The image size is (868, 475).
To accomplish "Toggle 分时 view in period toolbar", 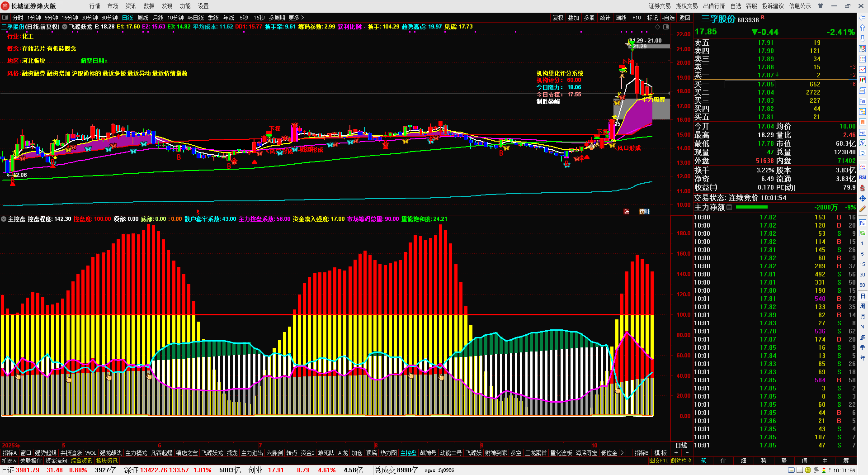I will [x=18, y=18].
